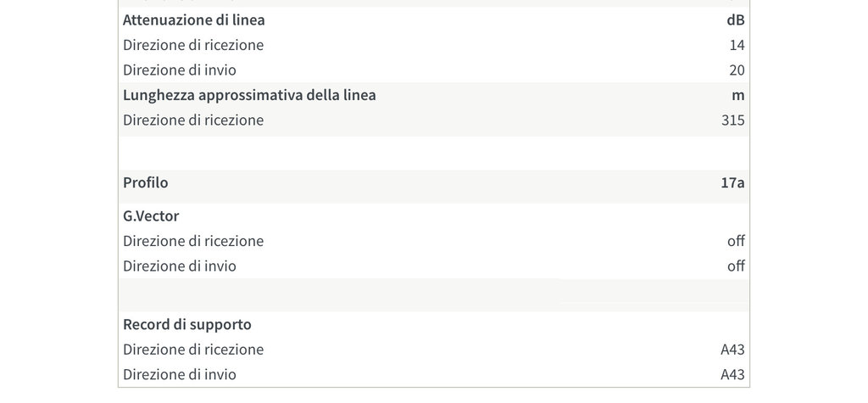The width and height of the screenshot is (868, 403).
Task: Select the dB unit label
Action: (735, 20)
